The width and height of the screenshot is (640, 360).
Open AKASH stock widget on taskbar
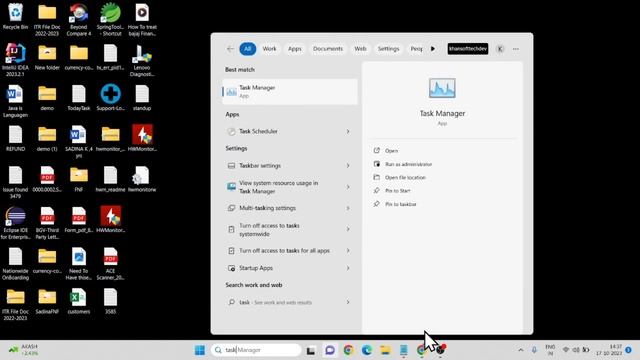click(x=24, y=350)
